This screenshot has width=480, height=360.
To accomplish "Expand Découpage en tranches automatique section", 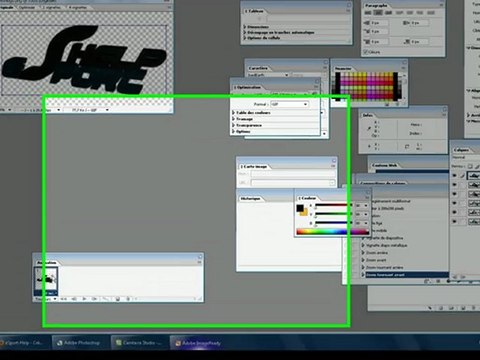I will point(245,32).
